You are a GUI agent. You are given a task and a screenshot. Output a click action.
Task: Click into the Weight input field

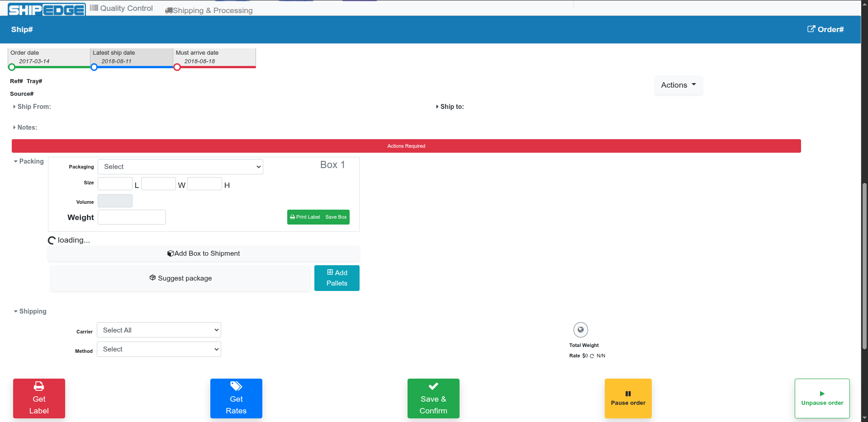click(x=132, y=217)
